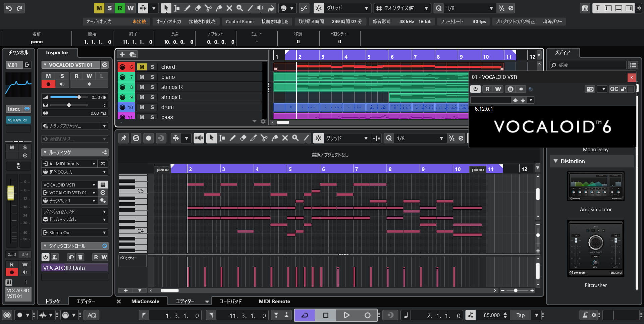Click the transport Record button

coord(367,315)
